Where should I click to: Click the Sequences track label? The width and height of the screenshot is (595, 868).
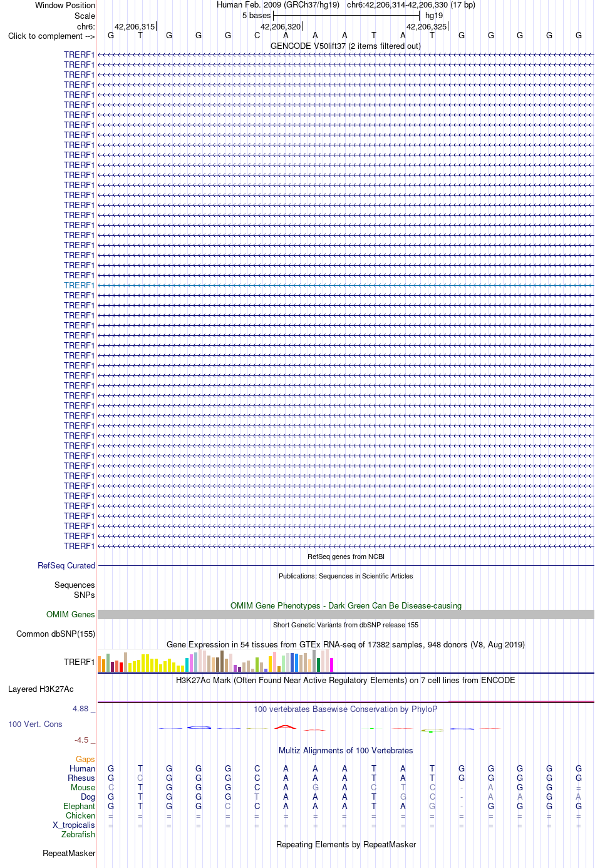[x=75, y=585]
